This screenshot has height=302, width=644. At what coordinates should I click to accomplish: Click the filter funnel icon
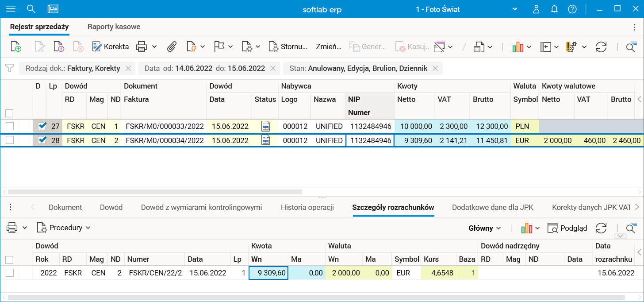[9, 68]
